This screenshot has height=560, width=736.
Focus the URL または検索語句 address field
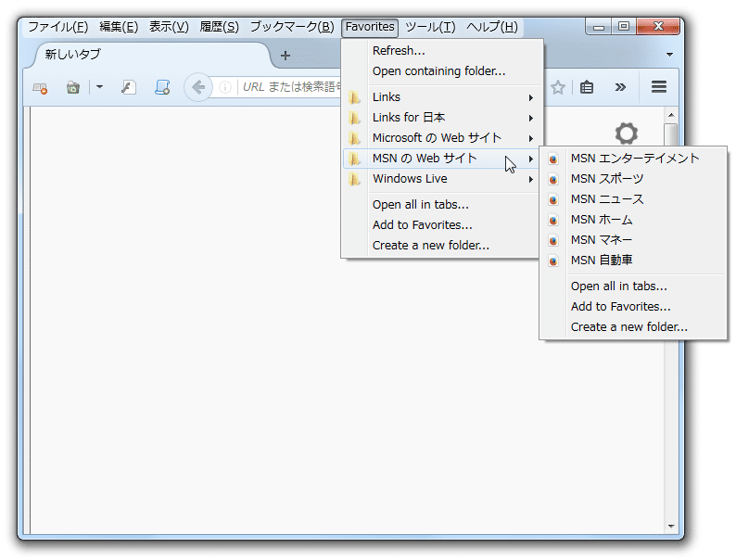(292, 87)
